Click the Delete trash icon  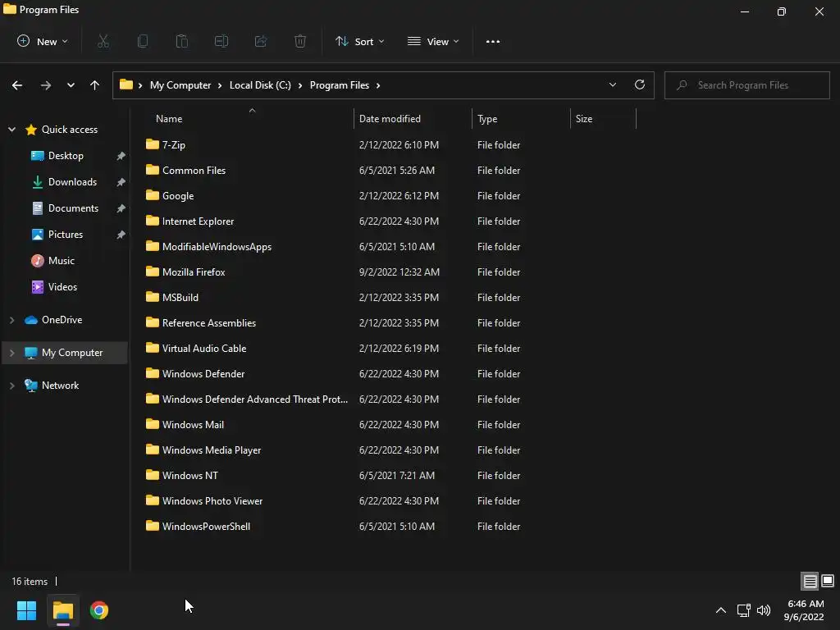coord(300,41)
